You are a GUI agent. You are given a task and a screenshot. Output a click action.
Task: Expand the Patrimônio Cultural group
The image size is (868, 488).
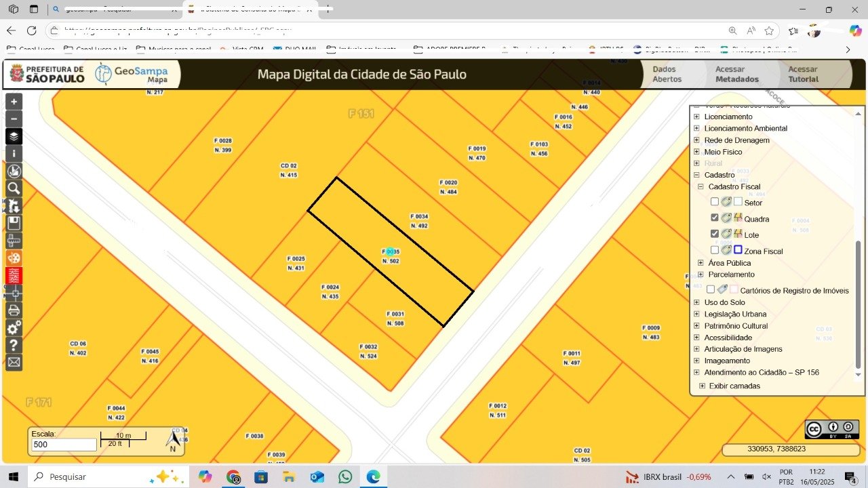[696, 326]
